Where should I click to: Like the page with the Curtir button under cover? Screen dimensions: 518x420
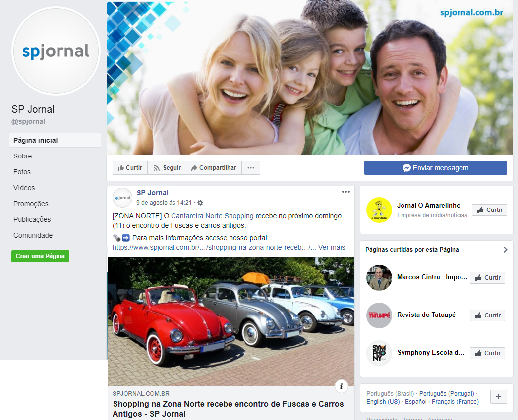130,168
